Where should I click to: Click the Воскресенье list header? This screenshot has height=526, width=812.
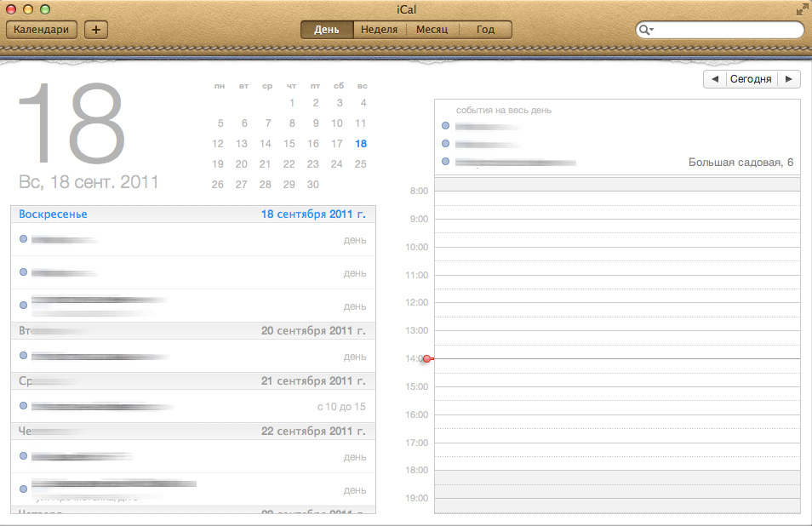(x=53, y=214)
